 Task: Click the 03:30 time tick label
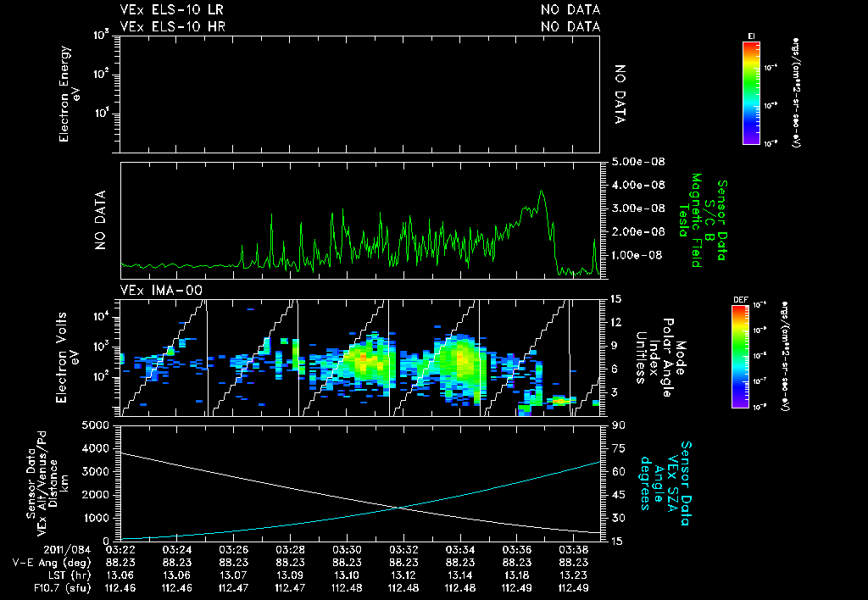pyautogui.click(x=347, y=550)
